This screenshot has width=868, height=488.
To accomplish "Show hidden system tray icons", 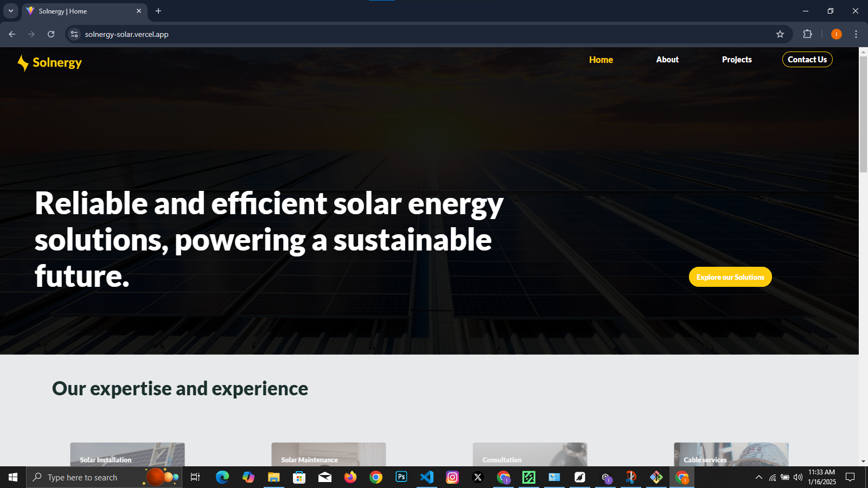I will tap(759, 477).
